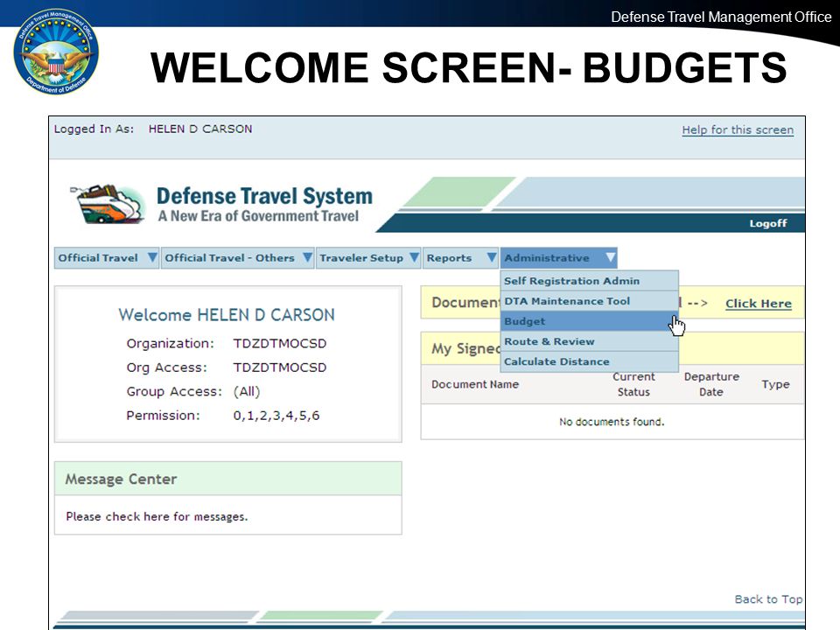The width and height of the screenshot is (840, 630).
Task: Click the Defense Travel System title text
Action: [264, 196]
